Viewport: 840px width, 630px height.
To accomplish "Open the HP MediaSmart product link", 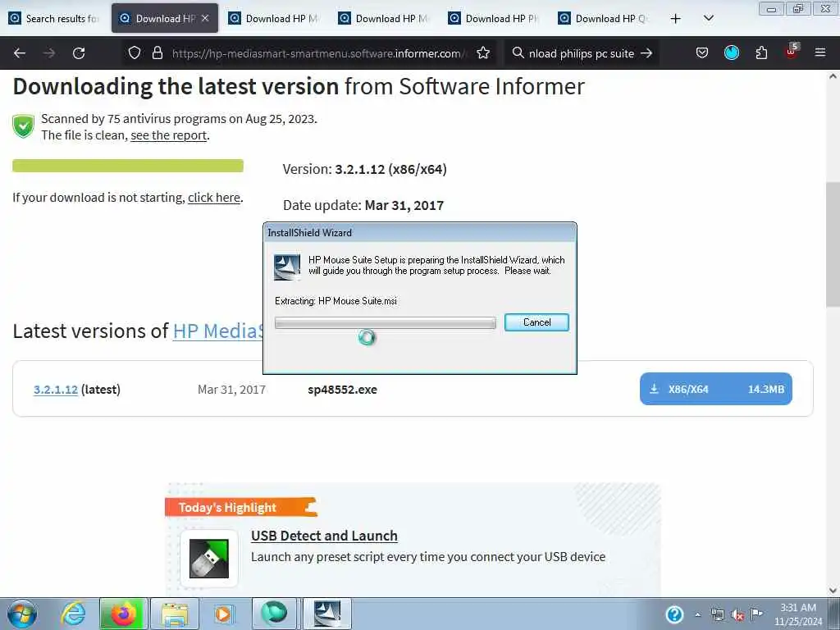I will point(217,331).
